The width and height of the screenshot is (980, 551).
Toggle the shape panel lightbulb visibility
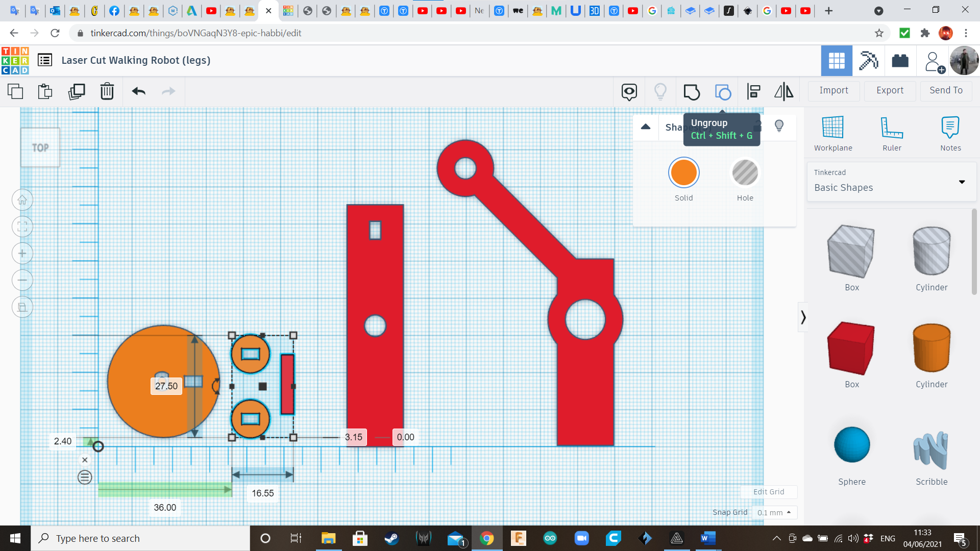[x=779, y=126]
